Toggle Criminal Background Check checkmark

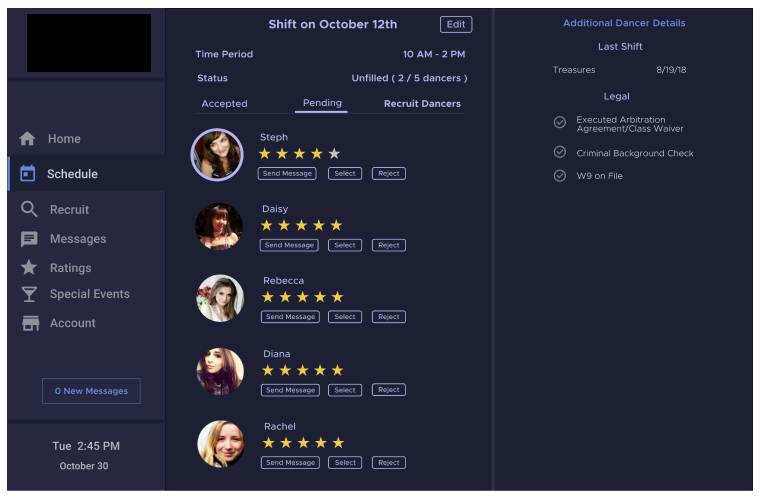560,153
